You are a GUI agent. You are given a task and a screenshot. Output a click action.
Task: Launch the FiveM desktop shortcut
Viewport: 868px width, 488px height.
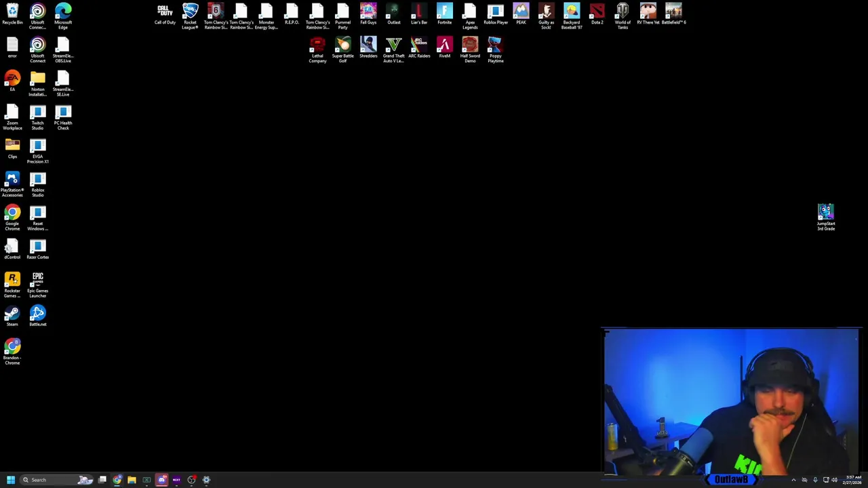coord(444,48)
